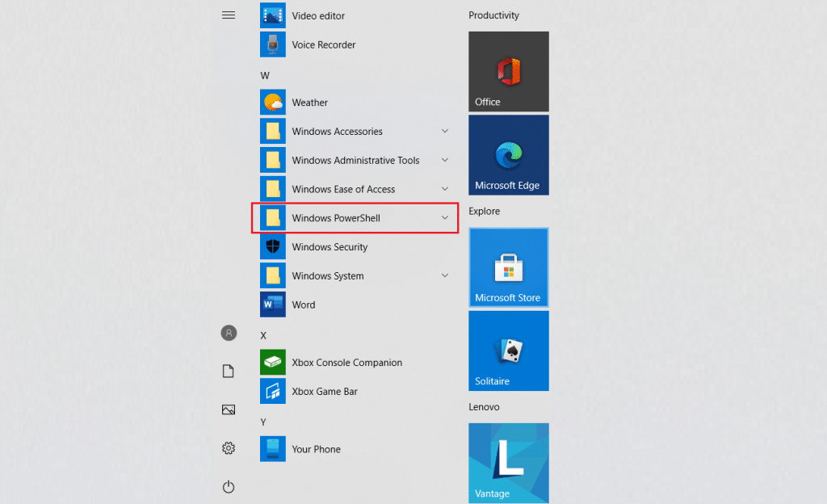Expand Windows Administrative Tools chevron
This screenshot has width=827, height=504.
(x=445, y=160)
